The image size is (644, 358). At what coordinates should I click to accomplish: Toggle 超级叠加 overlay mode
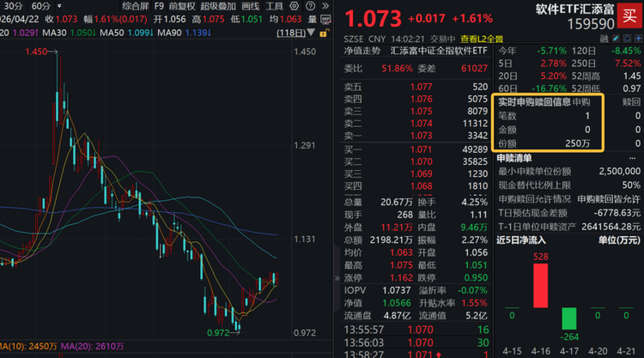218,5
